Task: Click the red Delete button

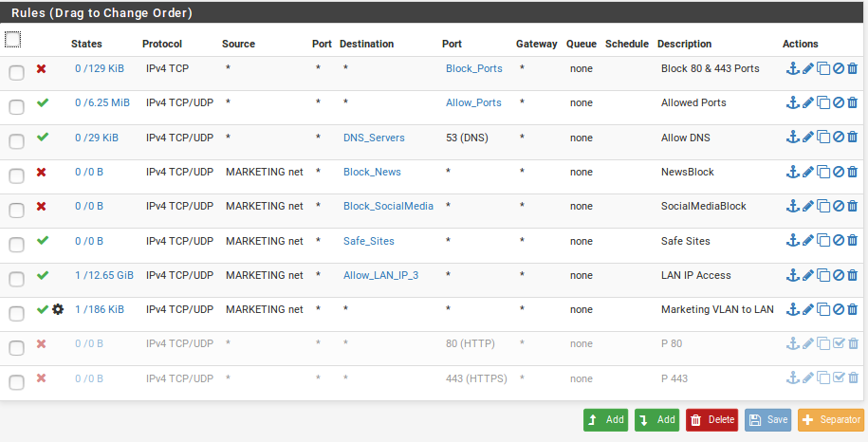Action: (x=713, y=420)
